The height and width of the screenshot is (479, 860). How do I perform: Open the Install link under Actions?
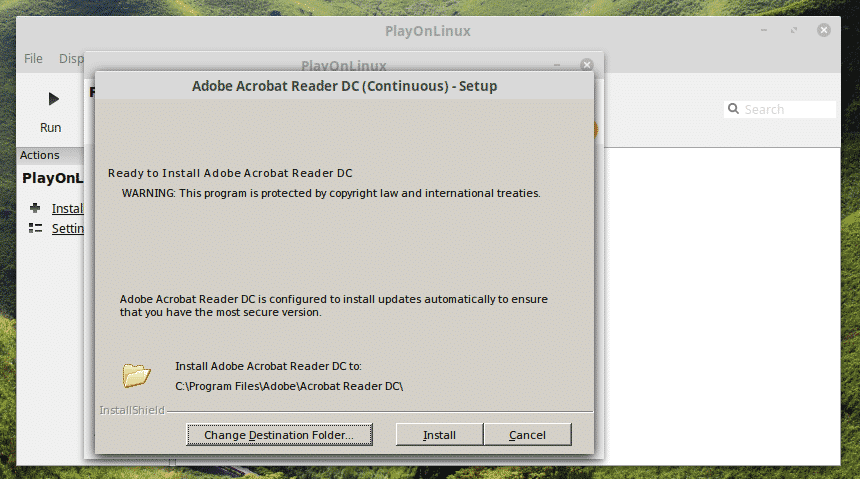(x=67, y=209)
